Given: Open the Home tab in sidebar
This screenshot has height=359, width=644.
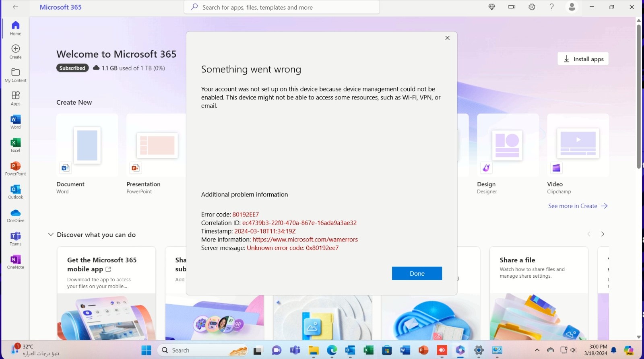Looking at the screenshot, I should pos(15,28).
